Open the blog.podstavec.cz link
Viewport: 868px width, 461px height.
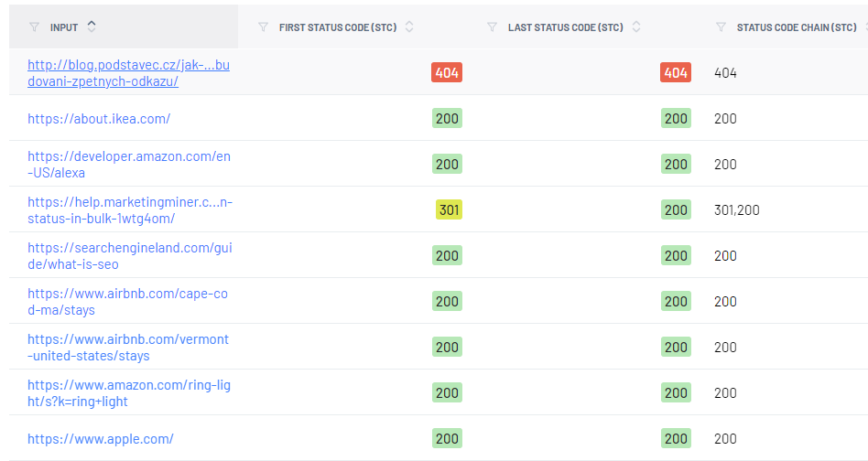128,73
